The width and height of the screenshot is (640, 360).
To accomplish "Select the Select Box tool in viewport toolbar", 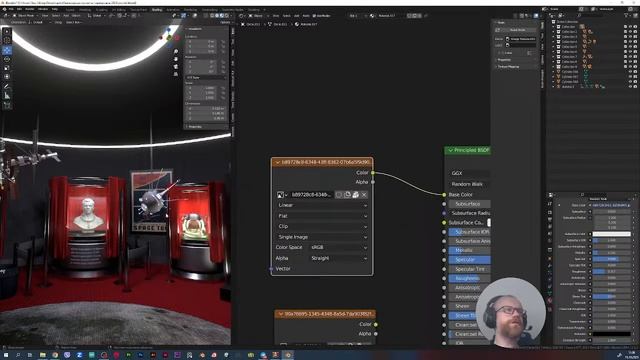I will click(7, 31).
